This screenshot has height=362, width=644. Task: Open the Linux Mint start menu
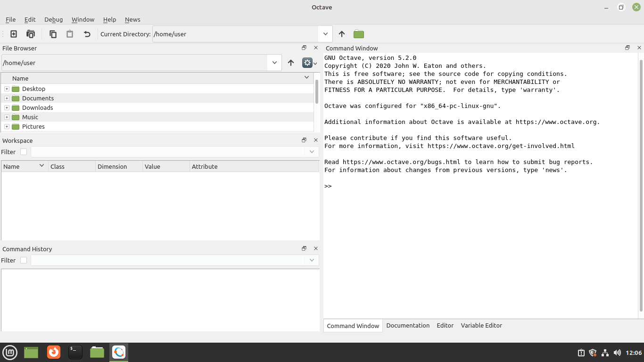click(10, 352)
